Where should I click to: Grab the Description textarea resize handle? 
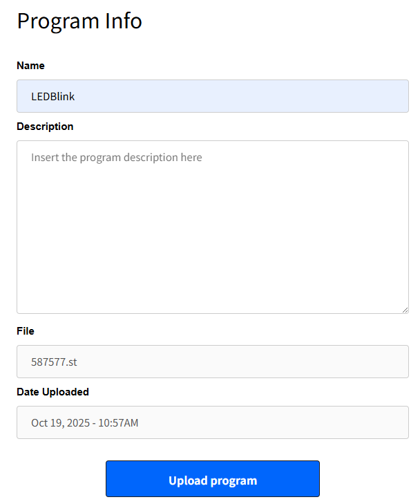[x=405, y=310]
